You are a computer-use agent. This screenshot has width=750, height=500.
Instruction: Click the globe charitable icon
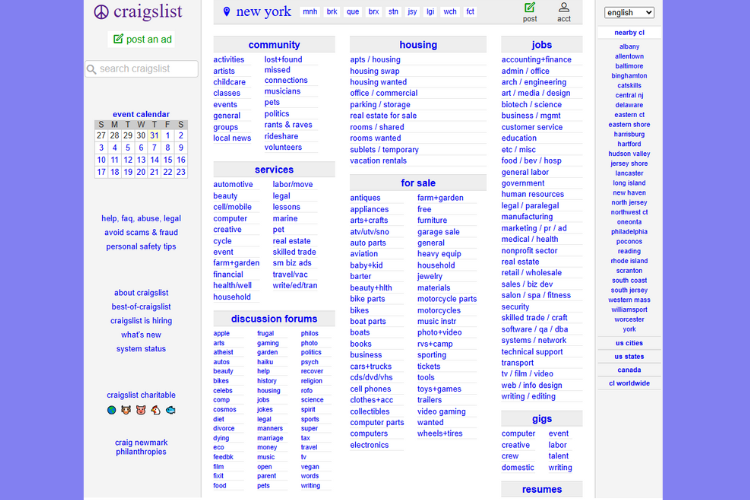[111, 410]
